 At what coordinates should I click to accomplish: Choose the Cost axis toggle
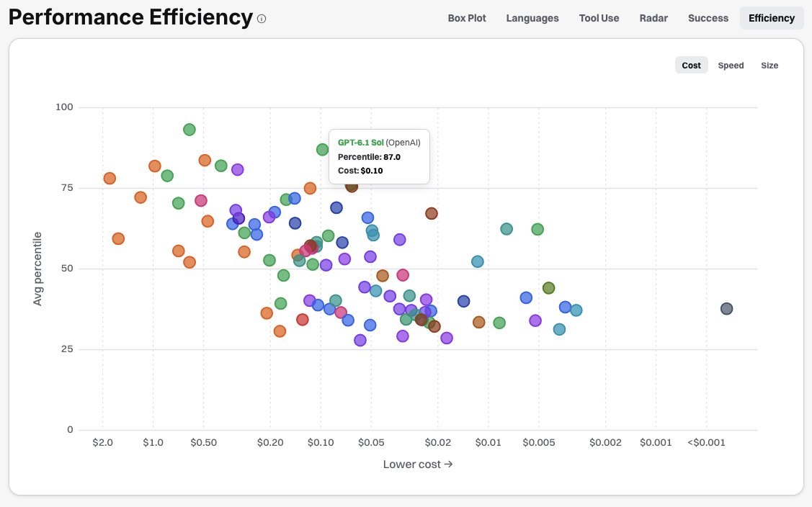pyautogui.click(x=692, y=66)
